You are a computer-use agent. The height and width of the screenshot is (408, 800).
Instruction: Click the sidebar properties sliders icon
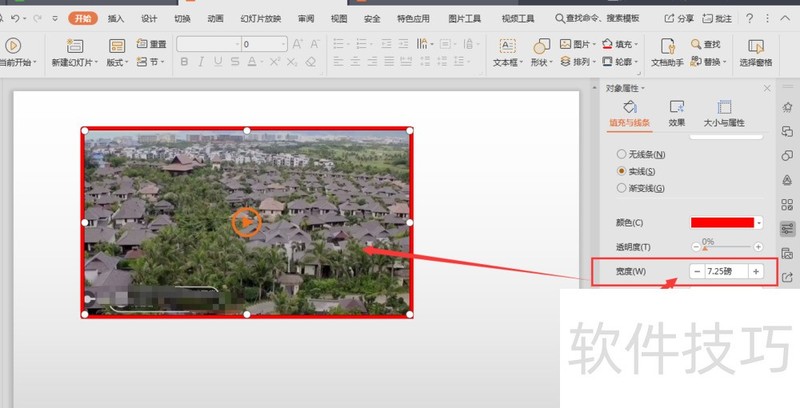pyautogui.click(x=787, y=228)
